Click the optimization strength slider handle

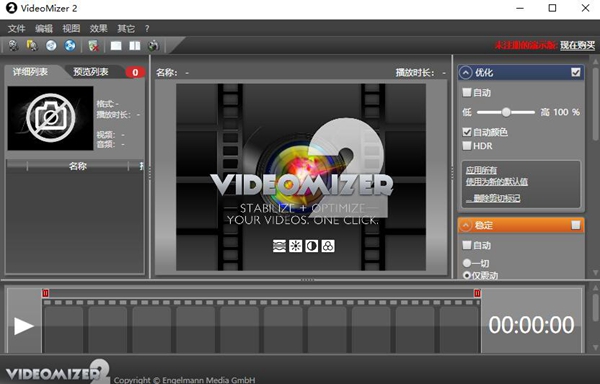point(506,112)
